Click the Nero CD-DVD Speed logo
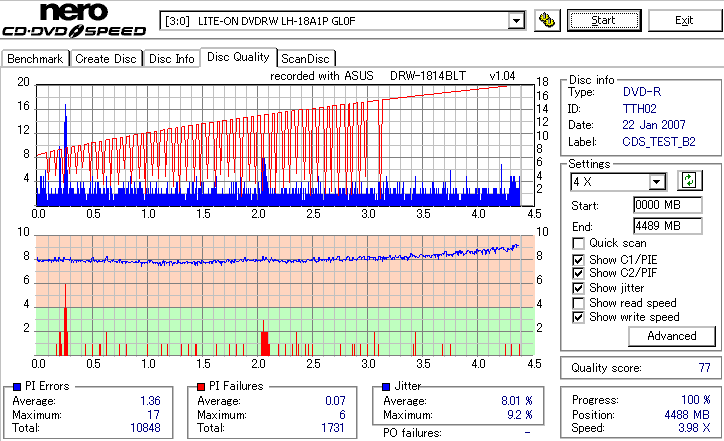The height and width of the screenshot is (441, 724). 74,20
